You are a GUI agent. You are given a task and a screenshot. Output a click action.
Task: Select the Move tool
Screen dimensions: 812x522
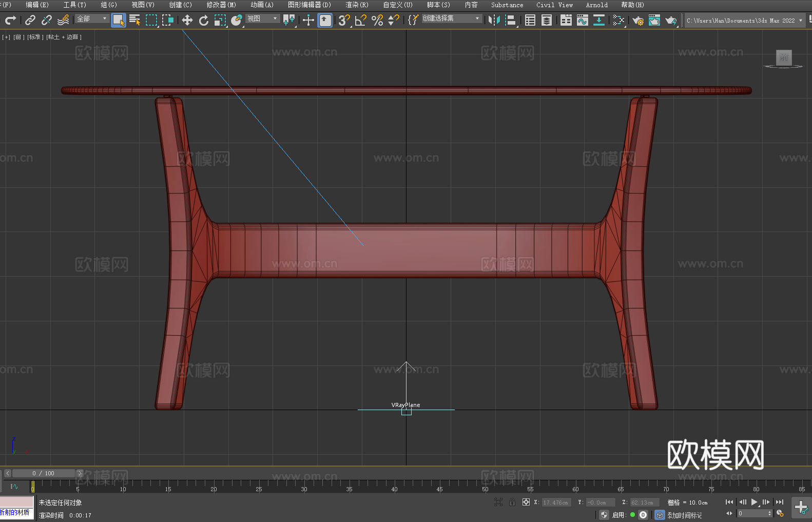(187, 20)
